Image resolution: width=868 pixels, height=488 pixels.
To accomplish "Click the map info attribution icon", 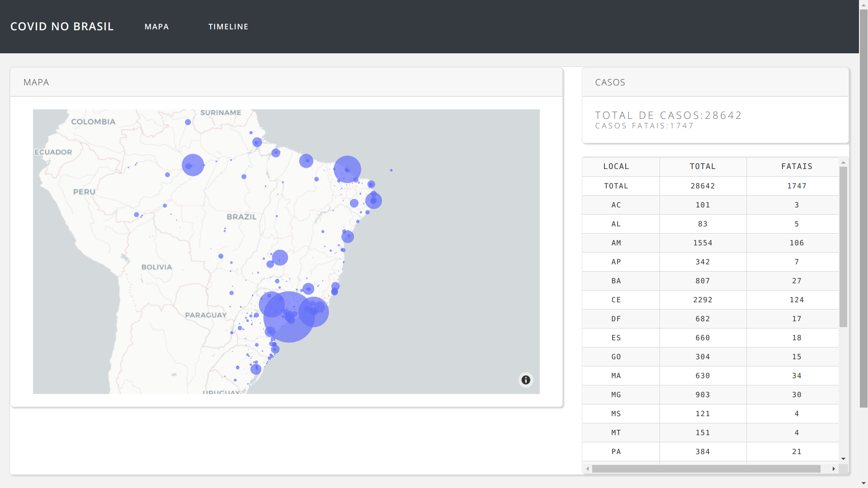I will tap(526, 380).
